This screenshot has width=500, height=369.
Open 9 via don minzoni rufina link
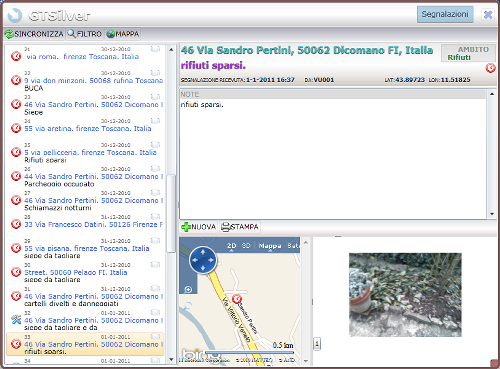[94, 81]
